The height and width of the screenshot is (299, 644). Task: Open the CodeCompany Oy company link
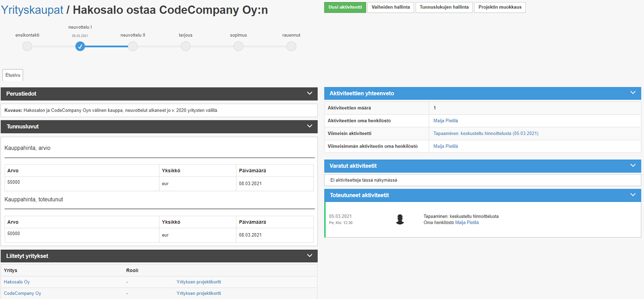22,293
